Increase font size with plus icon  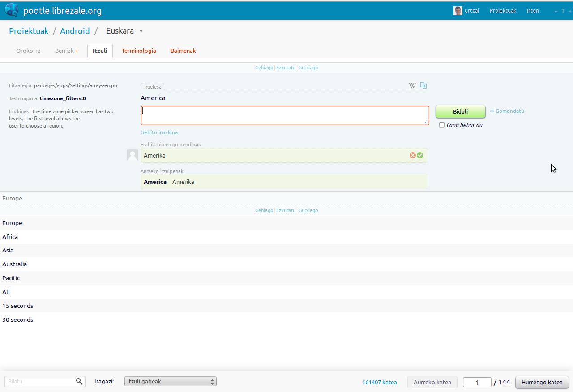(x=569, y=11)
